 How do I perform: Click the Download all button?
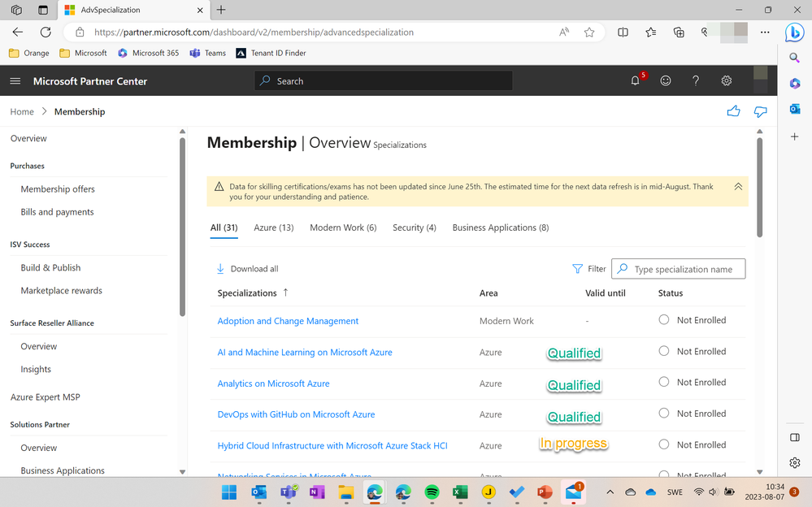coord(247,269)
